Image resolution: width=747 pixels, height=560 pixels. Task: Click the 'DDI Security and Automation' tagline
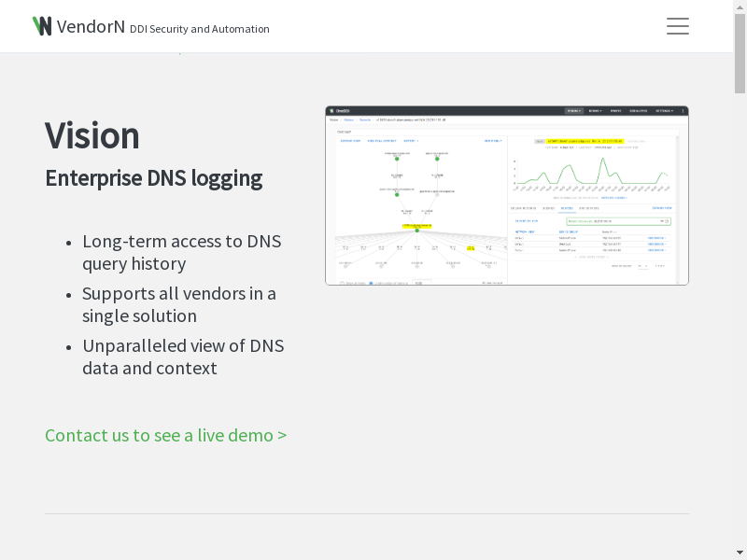click(199, 29)
